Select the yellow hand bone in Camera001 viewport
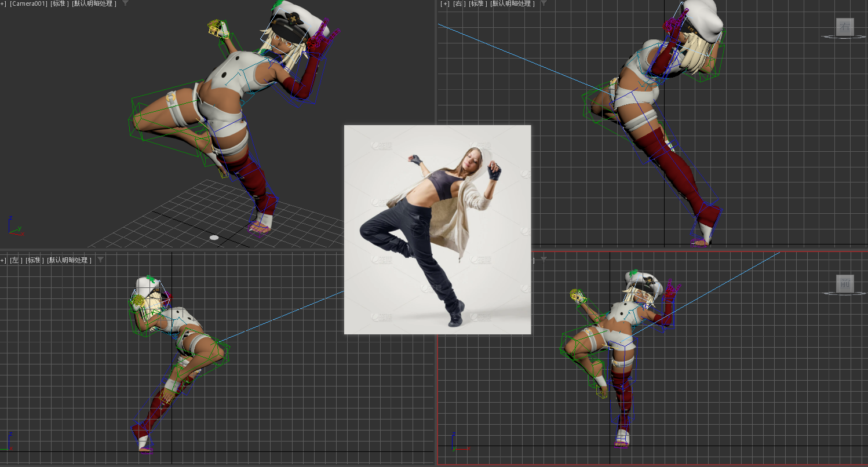Image resolution: width=868 pixels, height=467 pixels. 217,28
